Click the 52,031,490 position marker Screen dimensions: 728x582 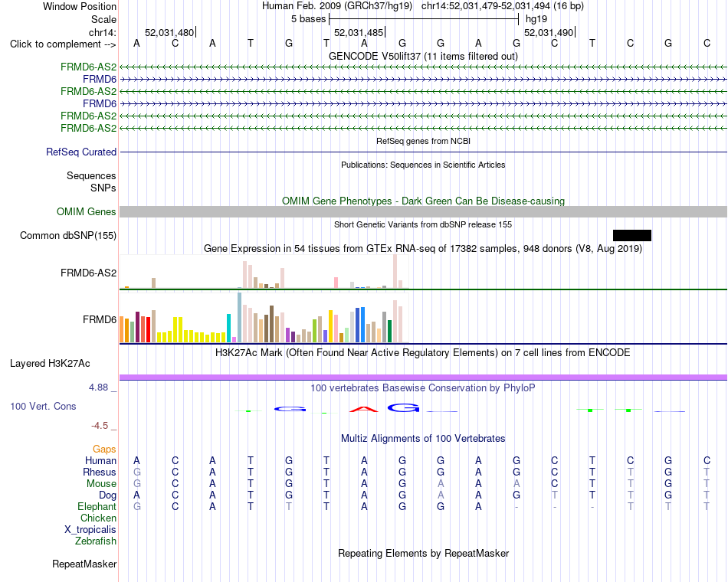(x=549, y=32)
